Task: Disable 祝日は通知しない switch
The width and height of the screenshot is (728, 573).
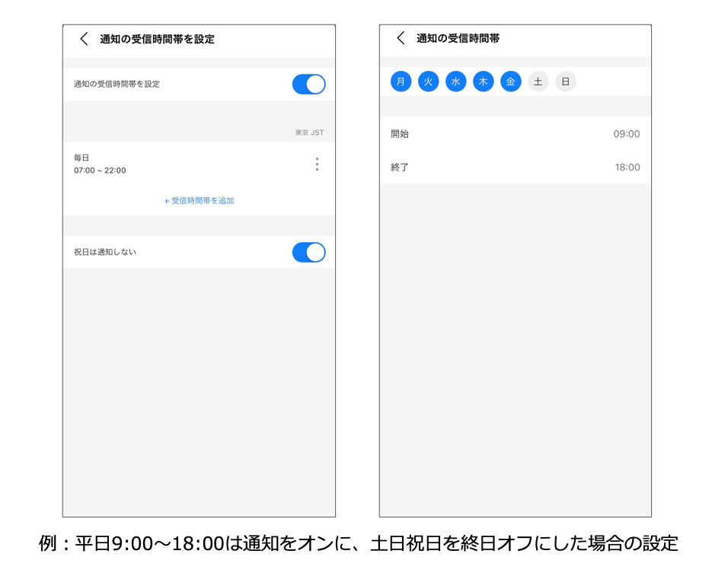Action: 308,252
